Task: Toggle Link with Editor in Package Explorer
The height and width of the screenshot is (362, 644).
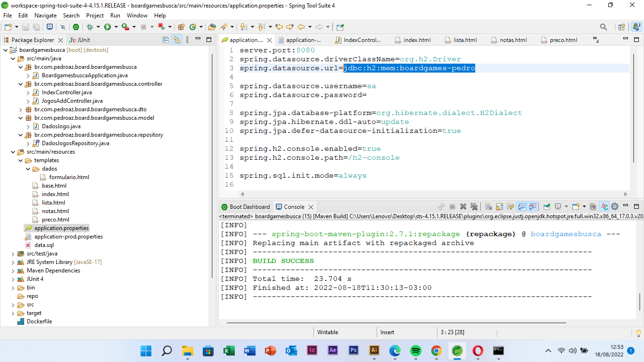Action: coord(176,40)
